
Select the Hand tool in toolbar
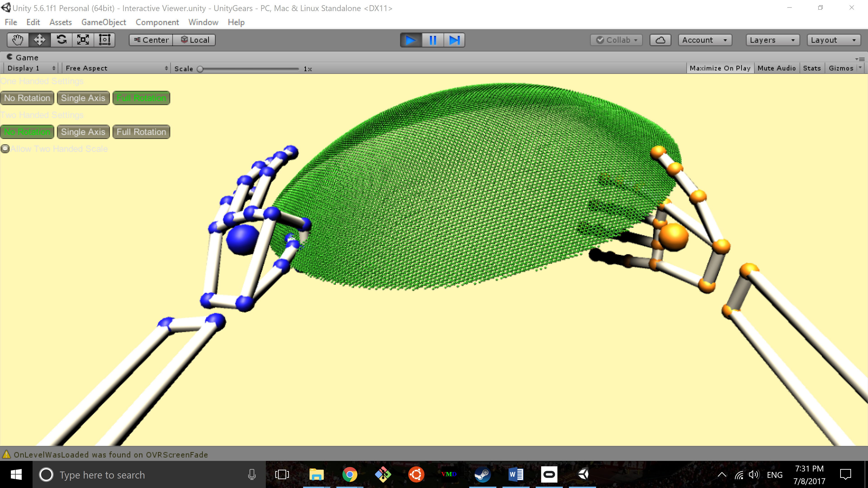[18, 40]
